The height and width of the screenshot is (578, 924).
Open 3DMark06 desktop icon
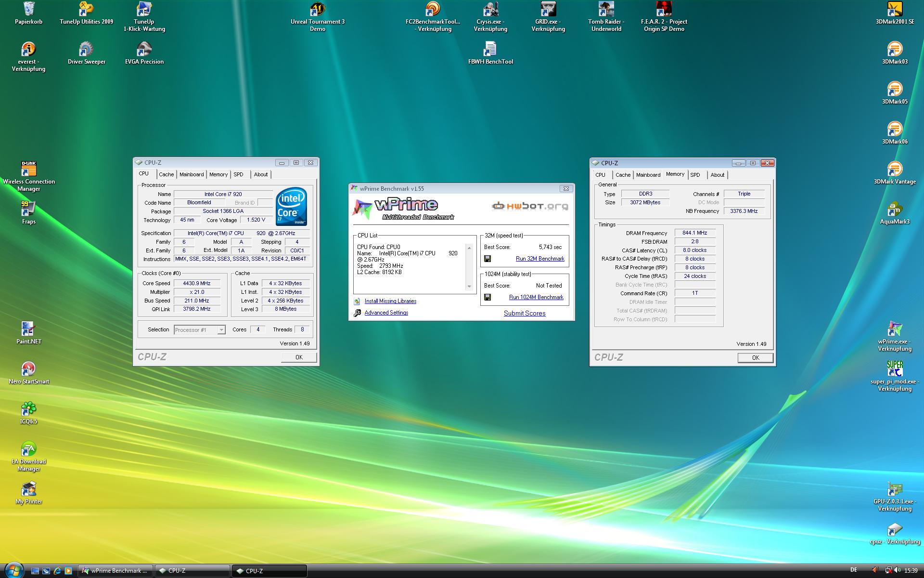(x=895, y=133)
